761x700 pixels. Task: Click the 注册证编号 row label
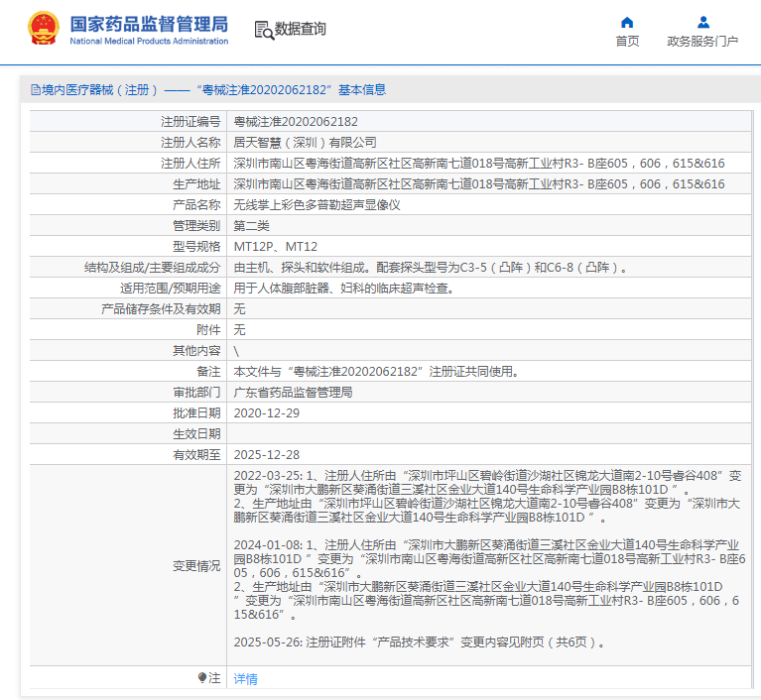(190, 121)
